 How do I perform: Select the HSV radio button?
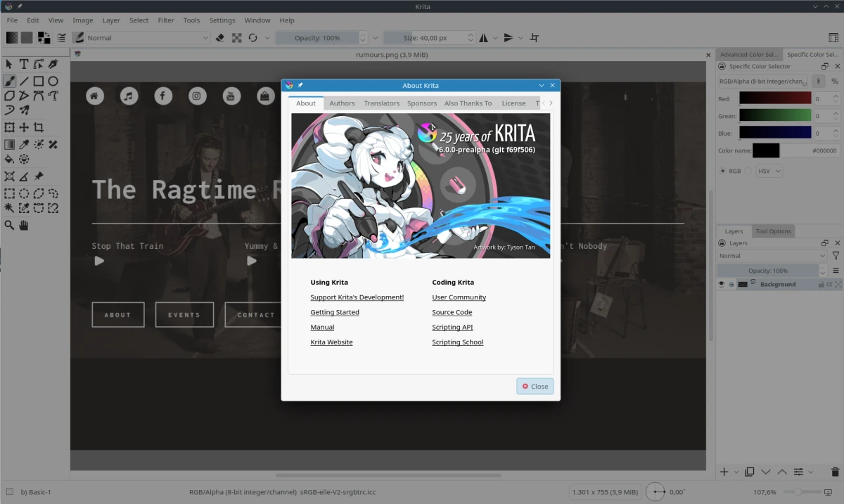[x=749, y=171]
